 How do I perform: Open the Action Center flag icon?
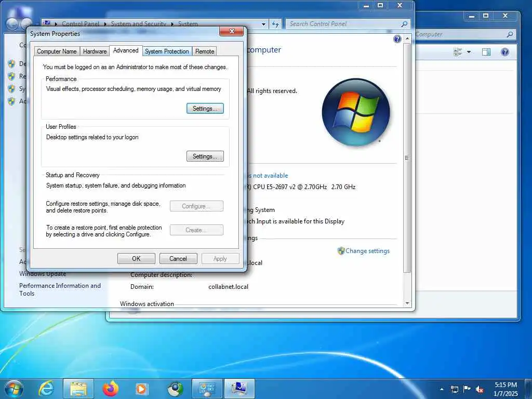[467, 389]
